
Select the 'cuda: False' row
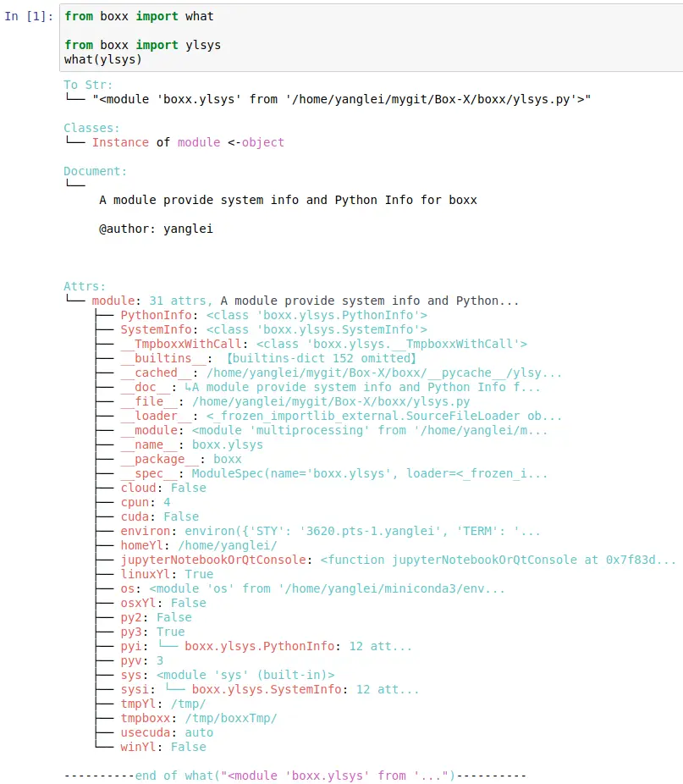pos(160,517)
